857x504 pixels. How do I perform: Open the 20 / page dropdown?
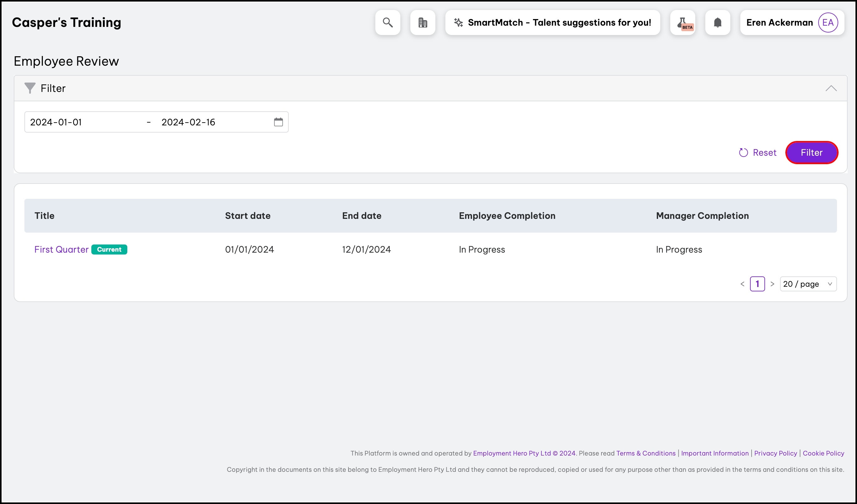[808, 284]
